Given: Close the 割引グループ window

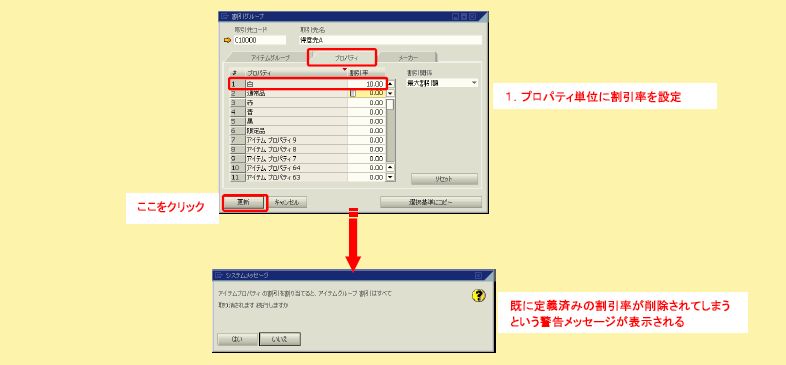Looking at the screenshot, I should (472, 17).
